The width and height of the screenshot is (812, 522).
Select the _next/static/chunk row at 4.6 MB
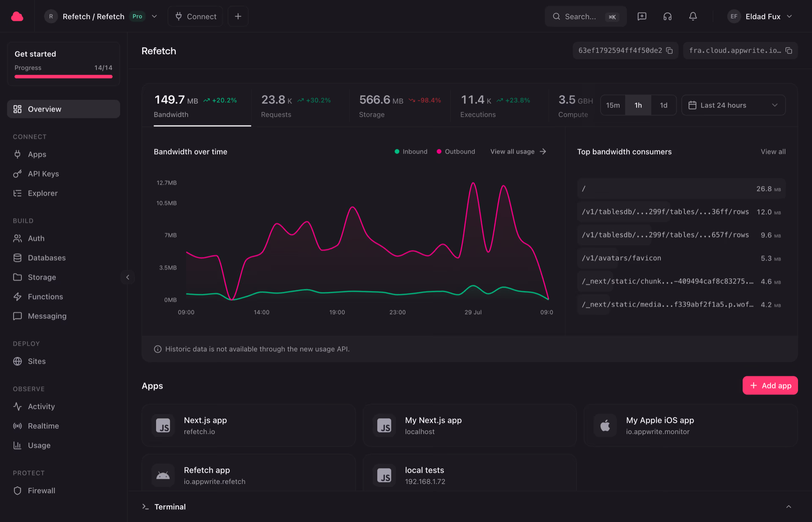pyautogui.click(x=681, y=281)
